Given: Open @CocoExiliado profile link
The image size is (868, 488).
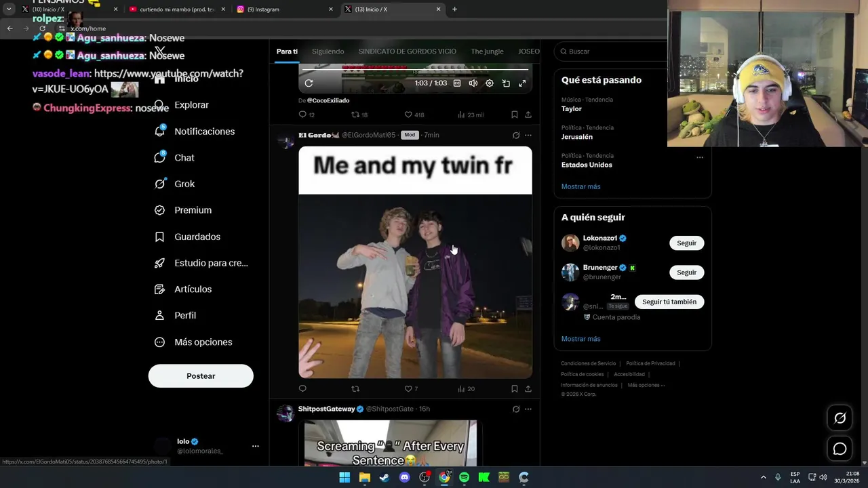Looking at the screenshot, I should [x=328, y=100].
